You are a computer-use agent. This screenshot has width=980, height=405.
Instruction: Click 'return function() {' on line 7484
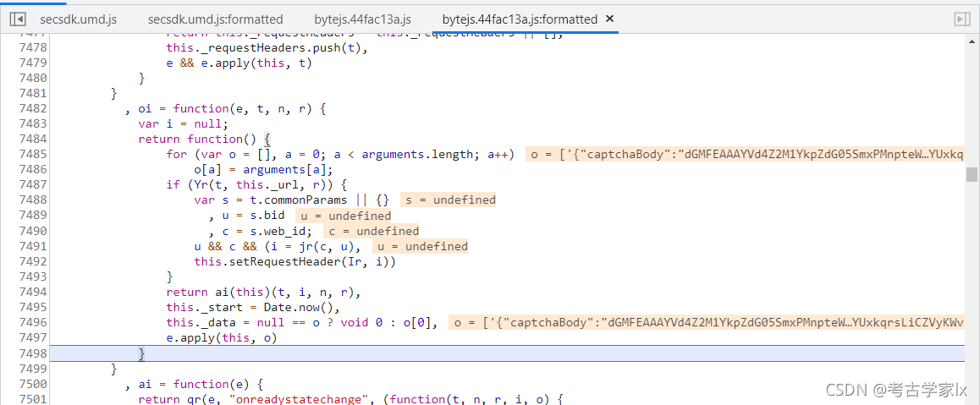(204, 140)
